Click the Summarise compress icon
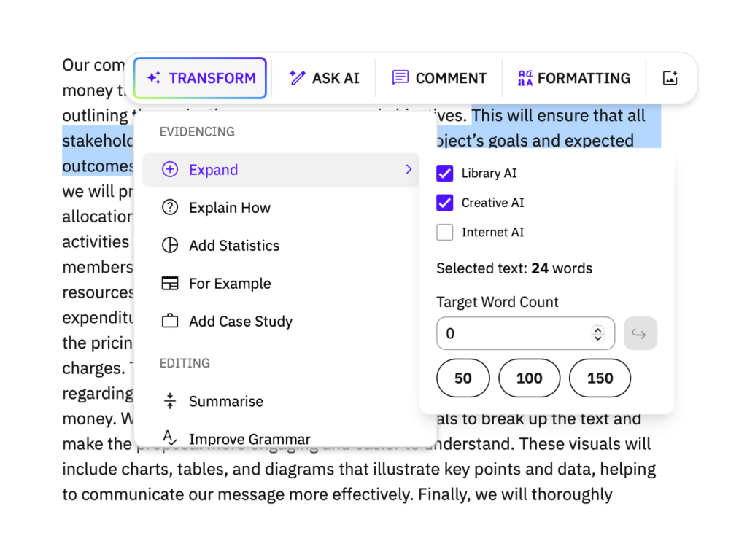The image size is (747, 560). click(170, 401)
